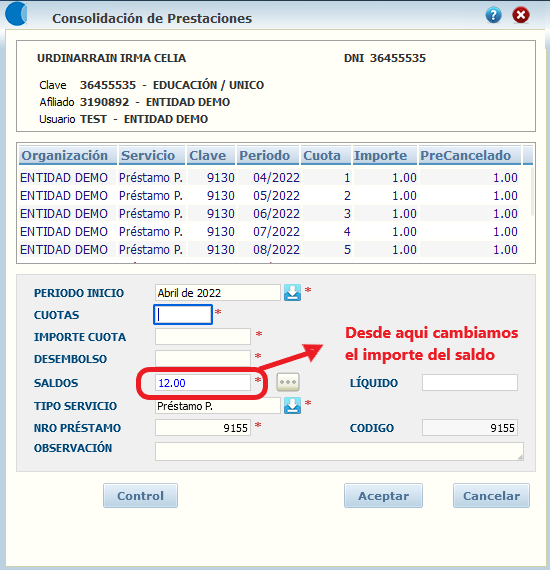Open help via blue question mark icon

493,15
